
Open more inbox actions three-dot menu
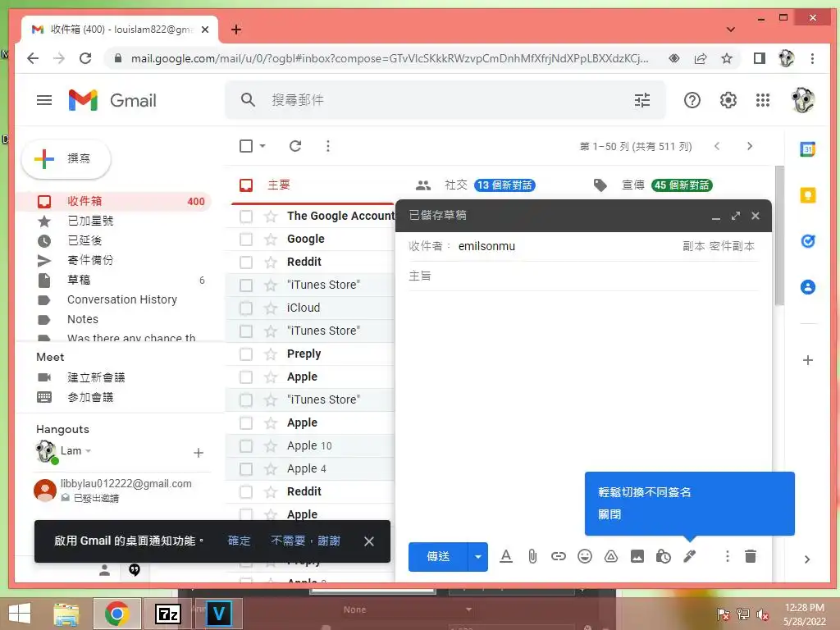click(328, 146)
